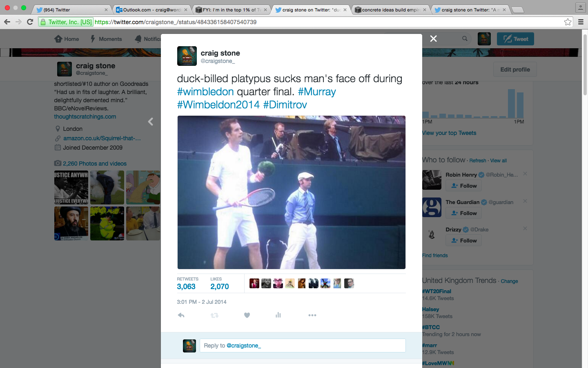The height and width of the screenshot is (368, 588).
Task: Open the #Dimitrov hashtag
Action: 285,105
